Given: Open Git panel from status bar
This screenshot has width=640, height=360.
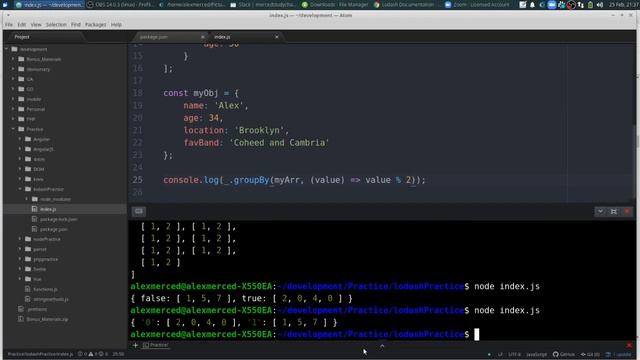Looking at the screenshot, I should (590, 354).
